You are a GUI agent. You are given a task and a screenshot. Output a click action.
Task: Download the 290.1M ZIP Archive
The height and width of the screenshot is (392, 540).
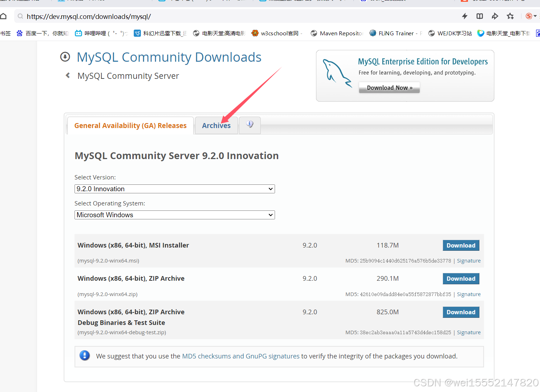[461, 279]
